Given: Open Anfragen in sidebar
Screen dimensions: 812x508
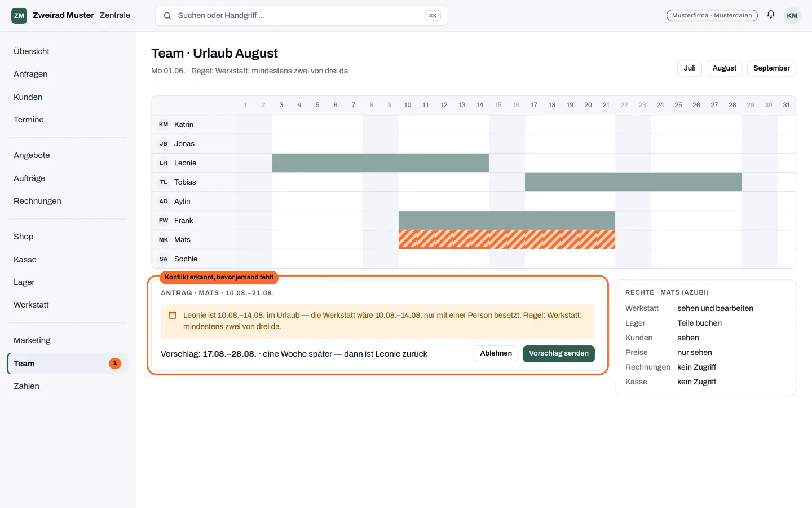Looking at the screenshot, I should pos(68,74).
